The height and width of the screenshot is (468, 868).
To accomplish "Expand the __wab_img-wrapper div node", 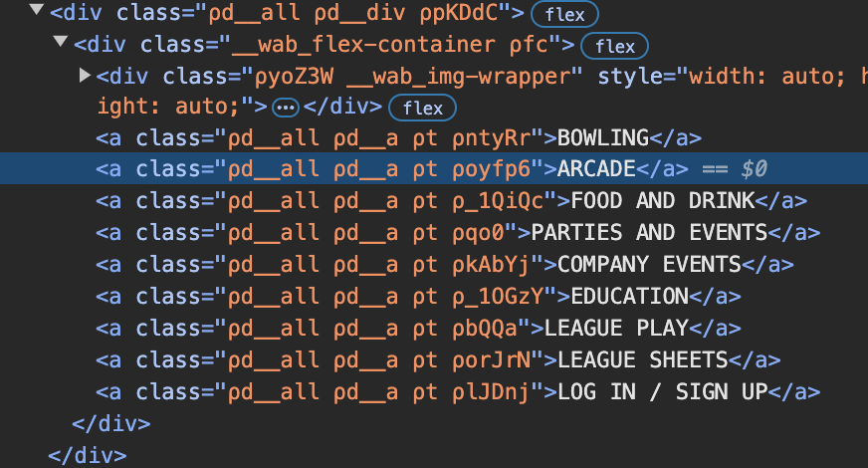I will [85, 76].
